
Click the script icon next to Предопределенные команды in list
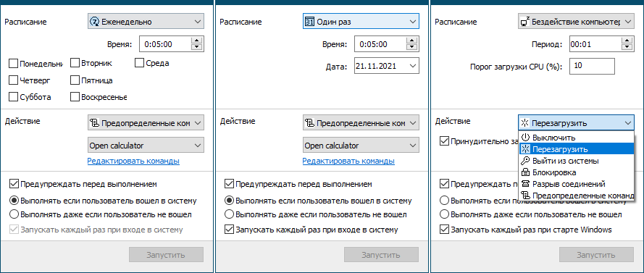[x=525, y=196]
